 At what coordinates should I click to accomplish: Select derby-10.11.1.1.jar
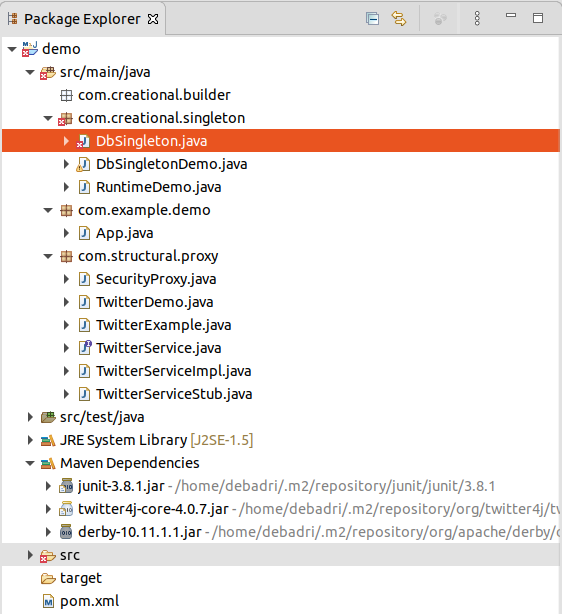[139, 532]
